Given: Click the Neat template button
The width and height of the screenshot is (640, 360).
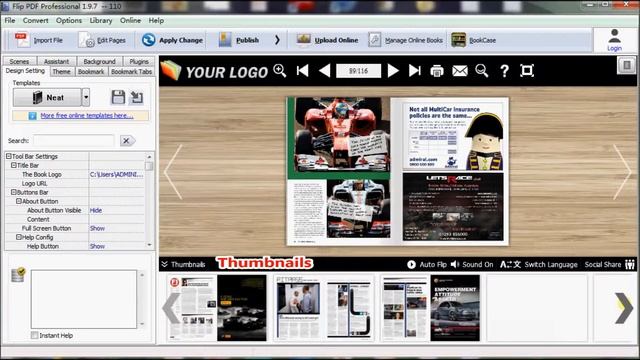Looking at the screenshot, I should [47, 98].
